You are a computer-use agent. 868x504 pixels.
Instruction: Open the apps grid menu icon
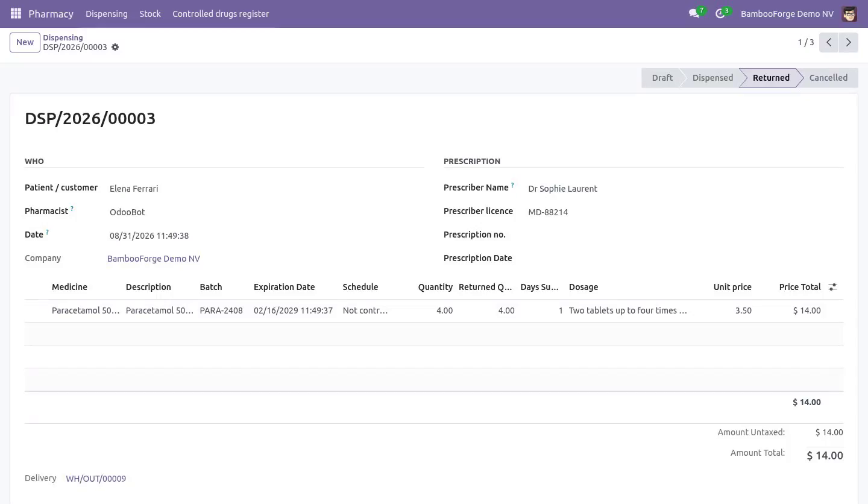[16, 13]
